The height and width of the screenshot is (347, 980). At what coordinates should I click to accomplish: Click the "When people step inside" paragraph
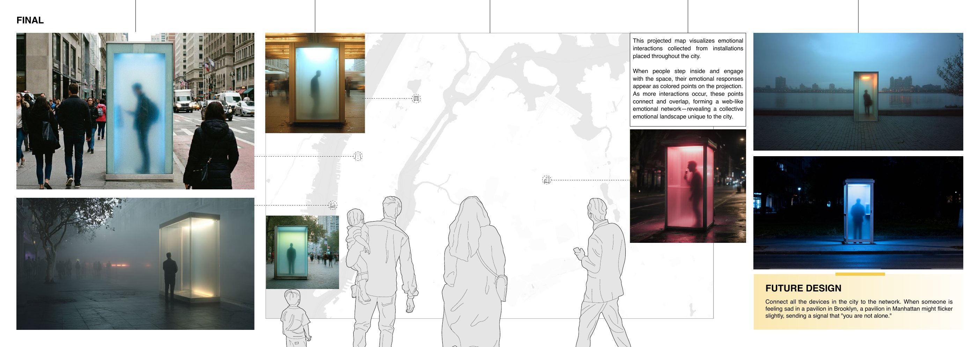click(688, 94)
